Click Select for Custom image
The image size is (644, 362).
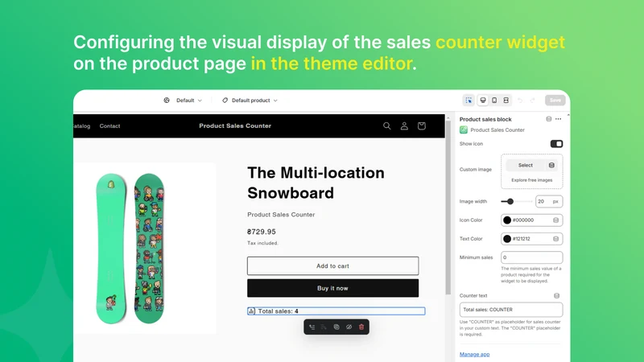(526, 165)
